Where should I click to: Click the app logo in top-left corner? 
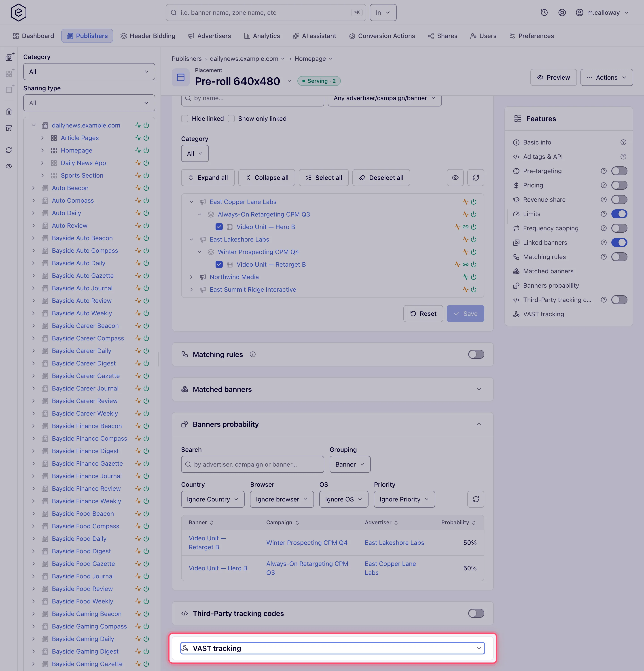(x=19, y=13)
